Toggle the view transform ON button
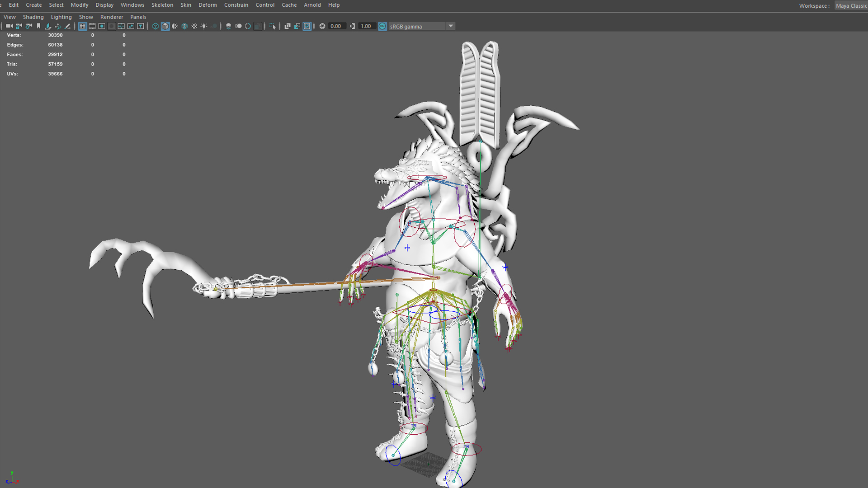 click(382, 26)
